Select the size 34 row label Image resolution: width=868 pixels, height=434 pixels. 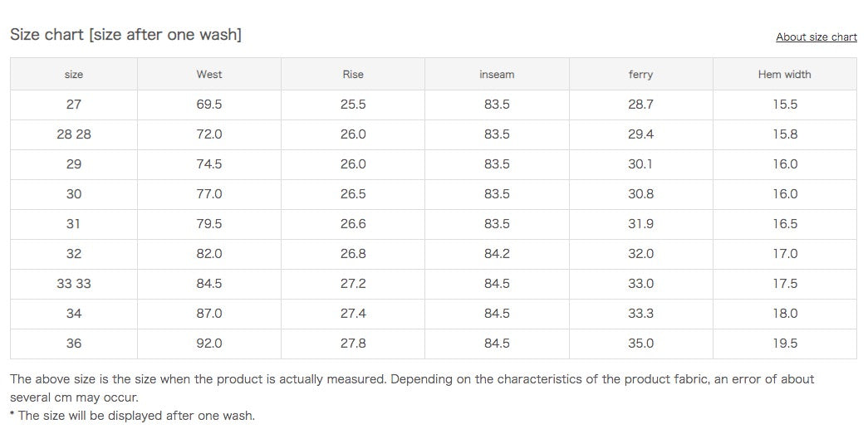pyautogui.click(x=74, y=314)
